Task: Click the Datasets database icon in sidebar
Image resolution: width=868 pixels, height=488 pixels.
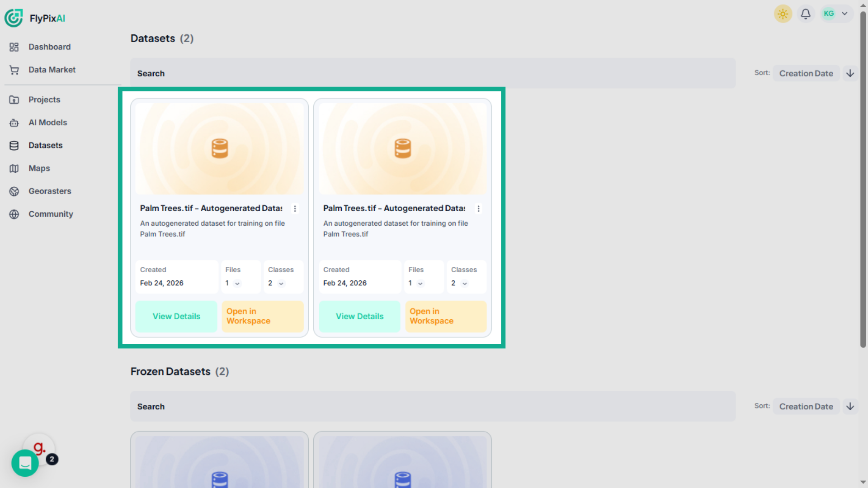Action: pyautogui.click(x=14, y=146)
